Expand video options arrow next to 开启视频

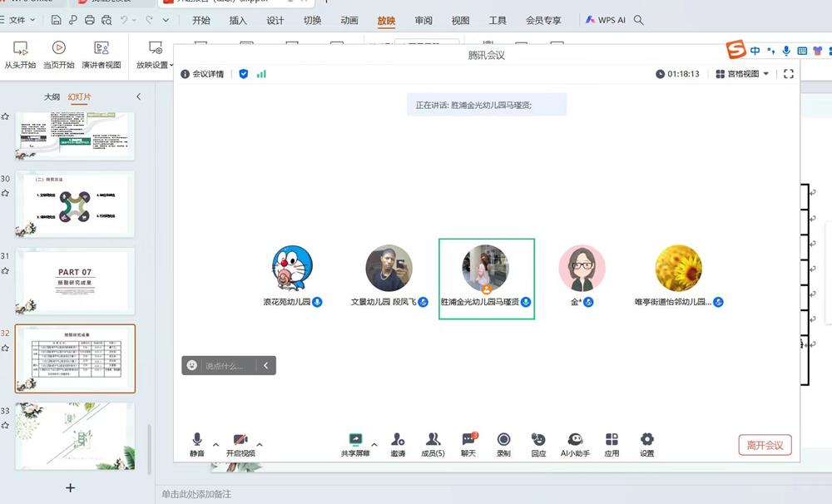click(260, 445)
